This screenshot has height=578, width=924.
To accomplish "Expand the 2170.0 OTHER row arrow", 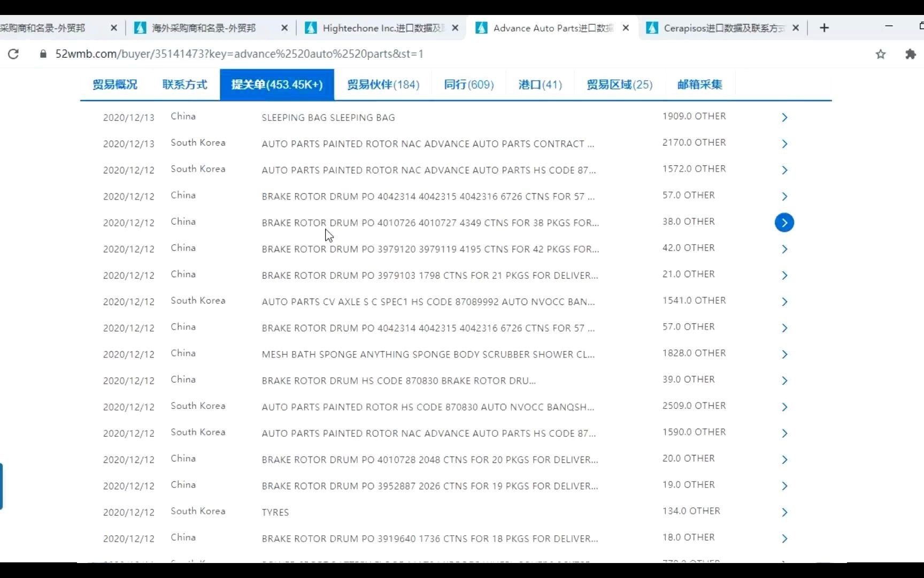I will pos(784,143).
